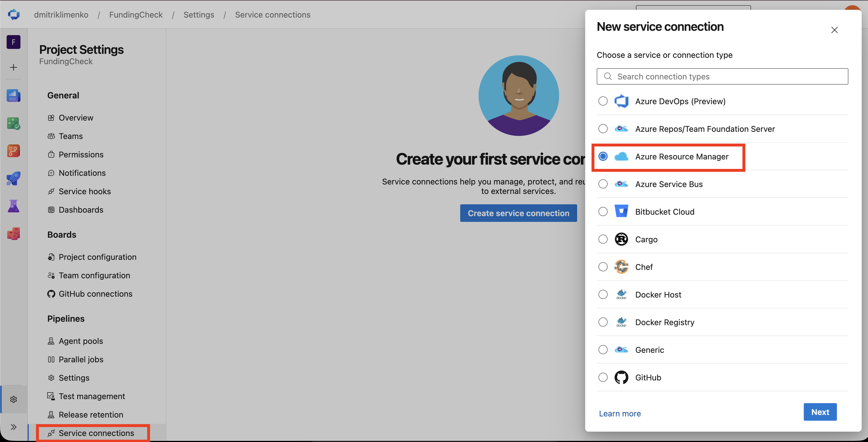Screen dimensions: 868x442
Task: Click the GitHub octocat icon in list
Action: tap(621, 377)
